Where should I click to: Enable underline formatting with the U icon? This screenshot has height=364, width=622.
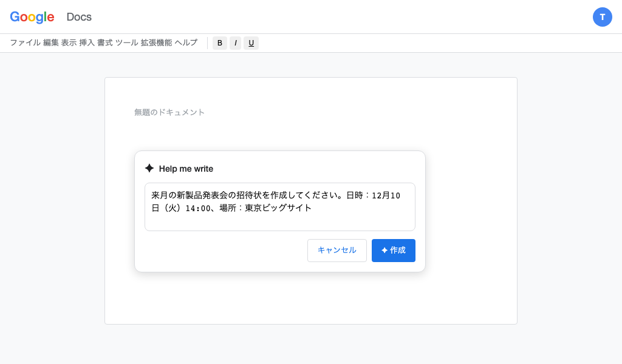click(251, 42)
